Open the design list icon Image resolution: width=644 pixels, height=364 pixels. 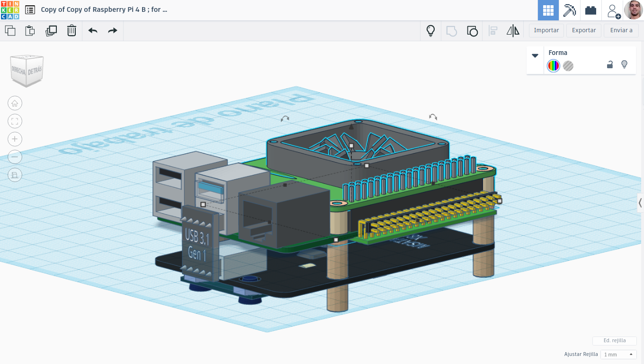pyautogui.click(x=30, y=9)
